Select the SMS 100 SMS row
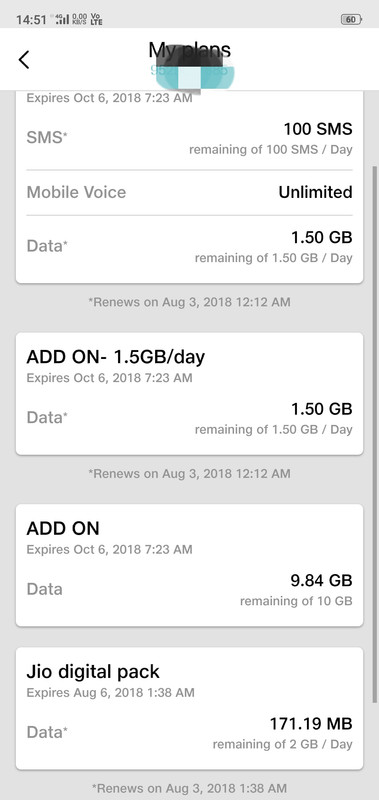379x800 pixels. click(x=189, y=138)
